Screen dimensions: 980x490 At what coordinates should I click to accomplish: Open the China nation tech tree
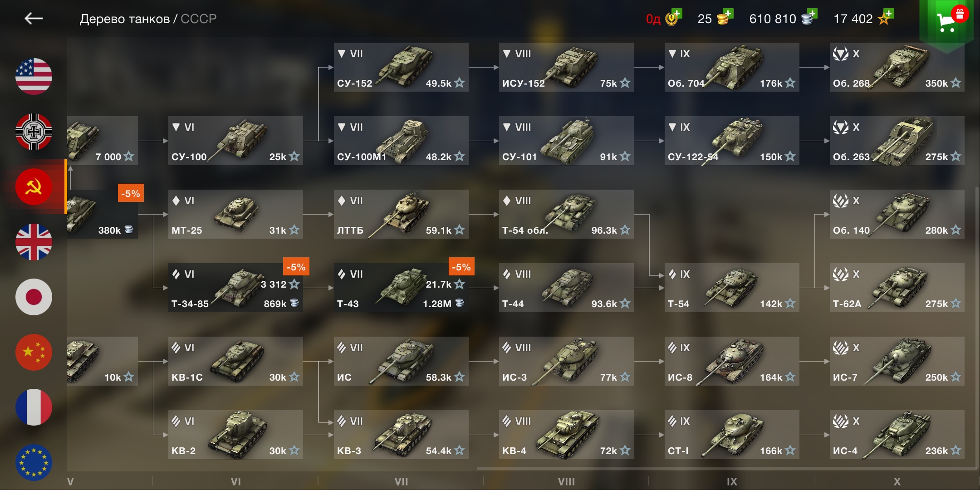click(x=34, y=353)
